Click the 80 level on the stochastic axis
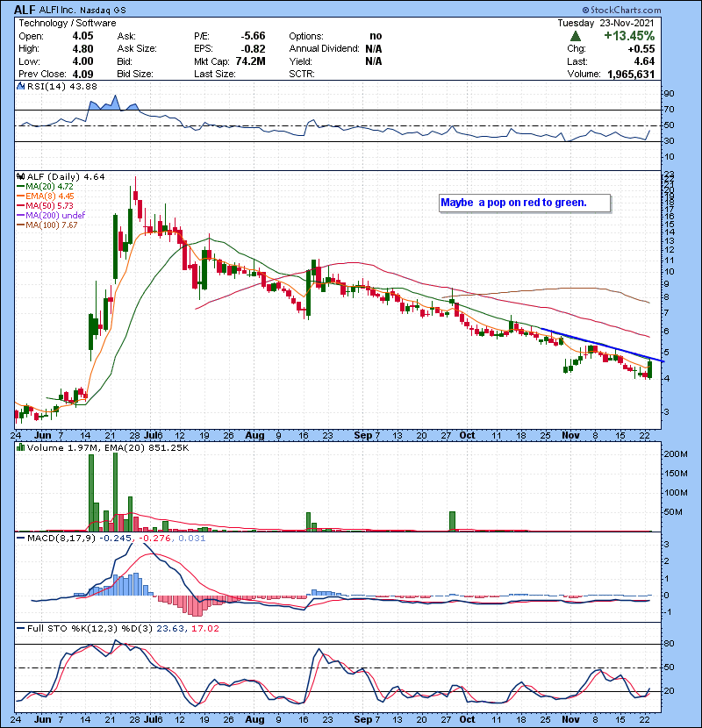Screen dimensions: 702x728 [x=669, y=644]
